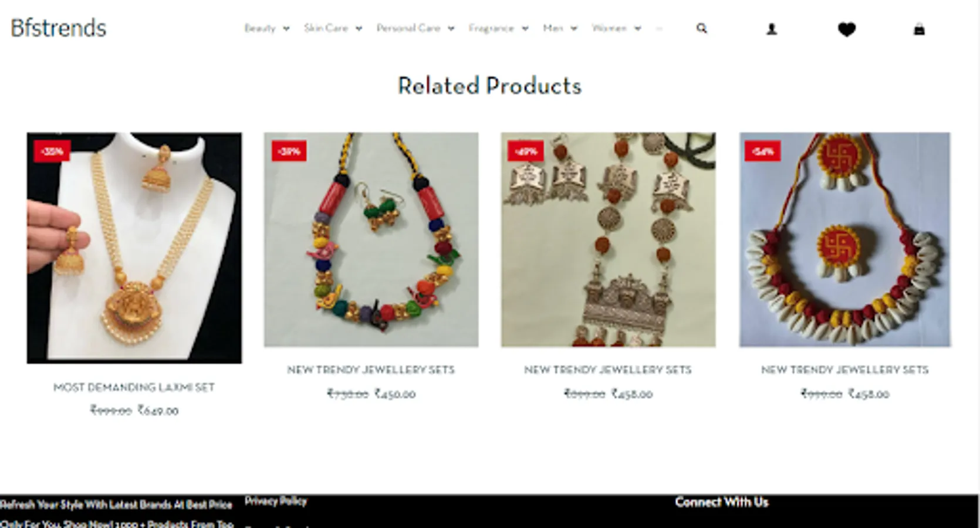980x528 pixels.
Task: Open the user account icon
Action: point(772,29)
